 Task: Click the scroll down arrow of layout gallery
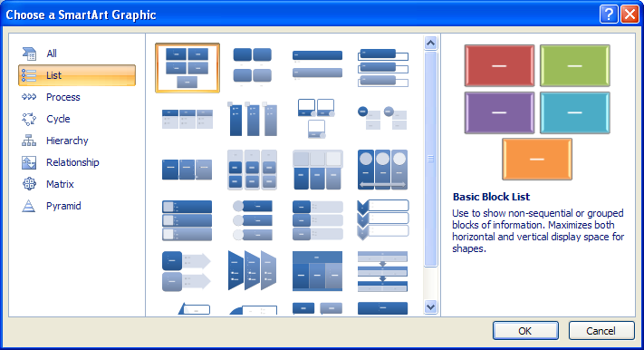pyautogui.click(x=430, y=306)
